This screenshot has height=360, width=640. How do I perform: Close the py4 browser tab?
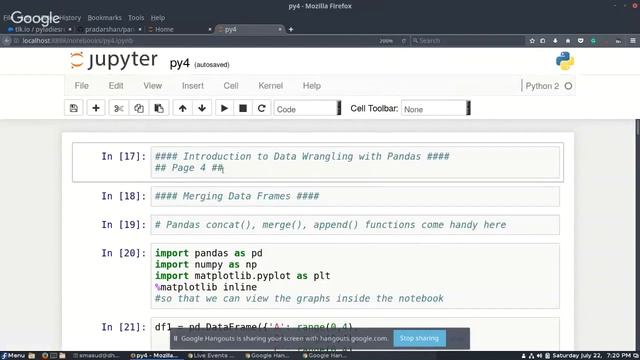click(280, 29)
